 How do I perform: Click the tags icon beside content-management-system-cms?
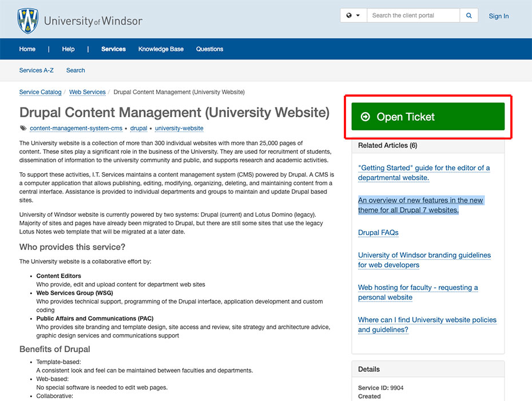(x=23, y=129)
